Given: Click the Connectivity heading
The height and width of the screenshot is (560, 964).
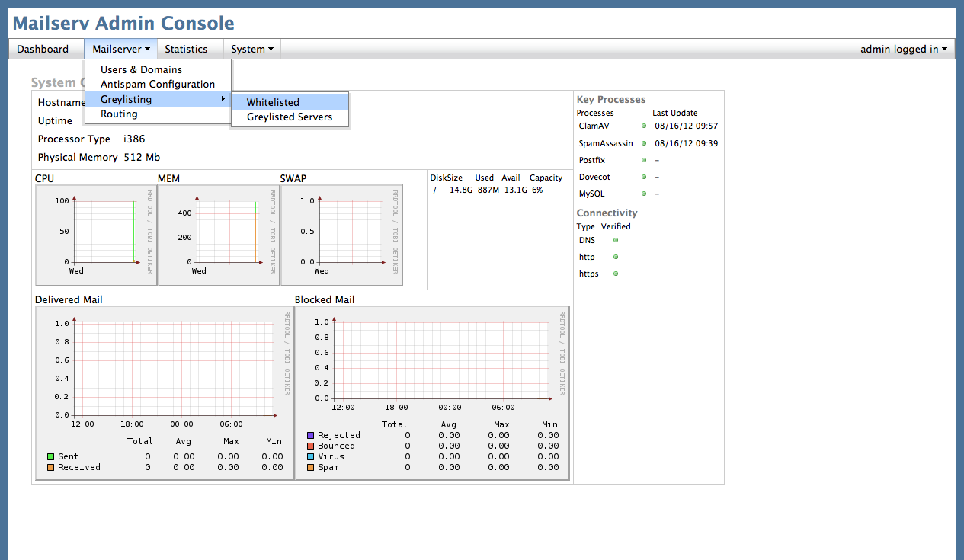Looking at the screenshot, I should tap(607, 213).
